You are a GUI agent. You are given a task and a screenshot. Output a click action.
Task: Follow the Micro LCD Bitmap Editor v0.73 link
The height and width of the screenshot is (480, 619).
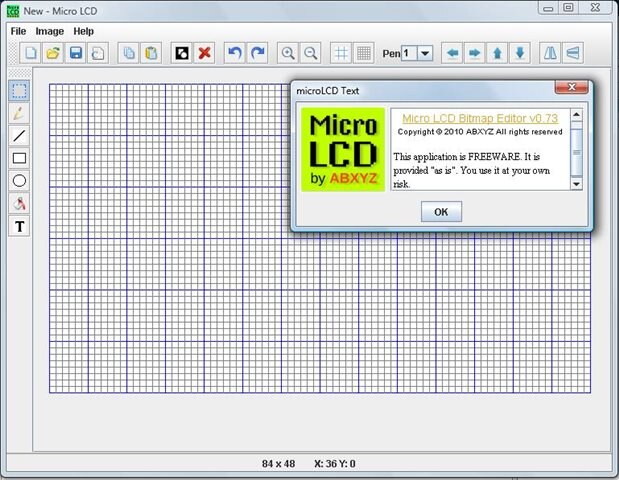pyautogui.click(x=480, y=118)
